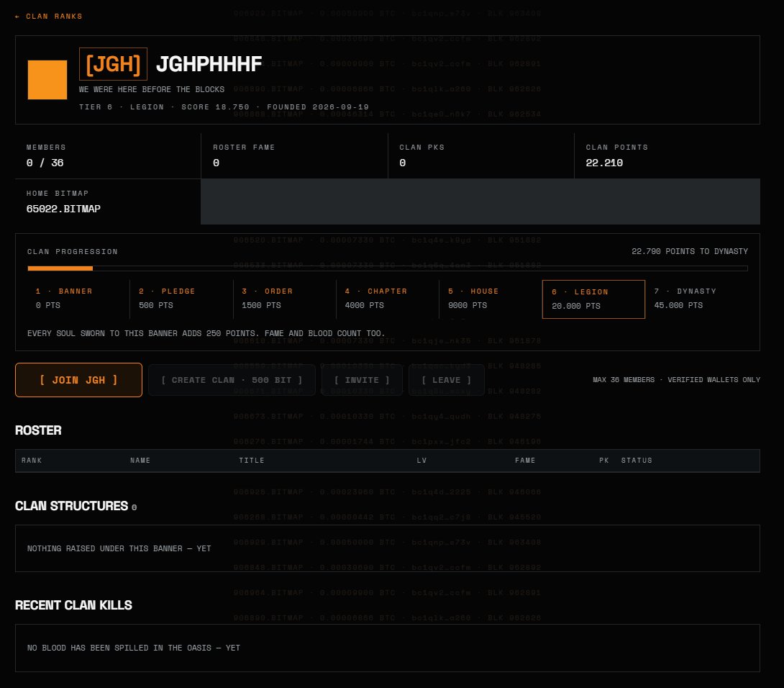Click the JGHPHHHF clan name heading

coord(209,64)
